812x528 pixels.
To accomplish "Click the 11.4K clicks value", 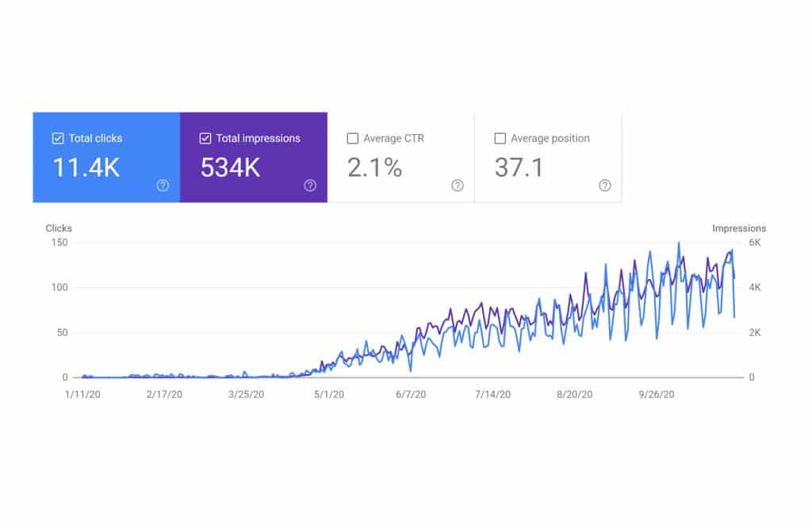I will (x=86, y=168).
